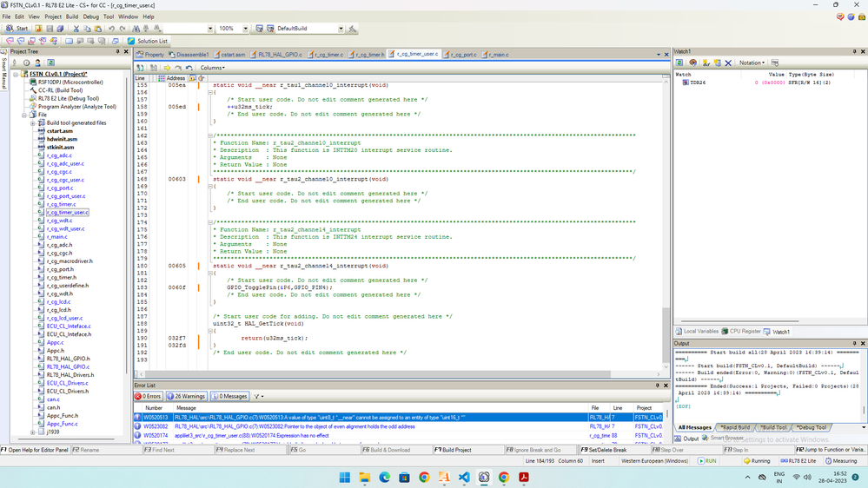Open the 100% zoom dropdown
868x488 pixels.
point(245,28)
